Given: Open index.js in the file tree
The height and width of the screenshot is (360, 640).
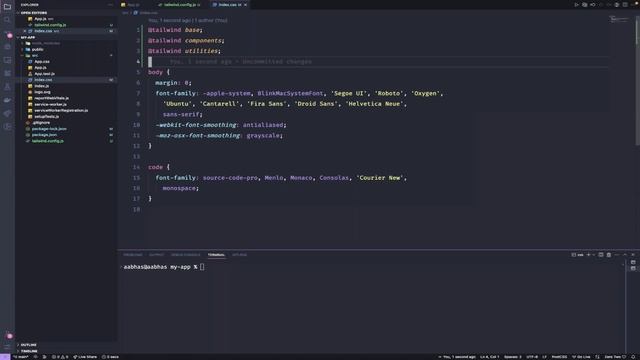Looking at the screenshot, I should tap(42, 86).
